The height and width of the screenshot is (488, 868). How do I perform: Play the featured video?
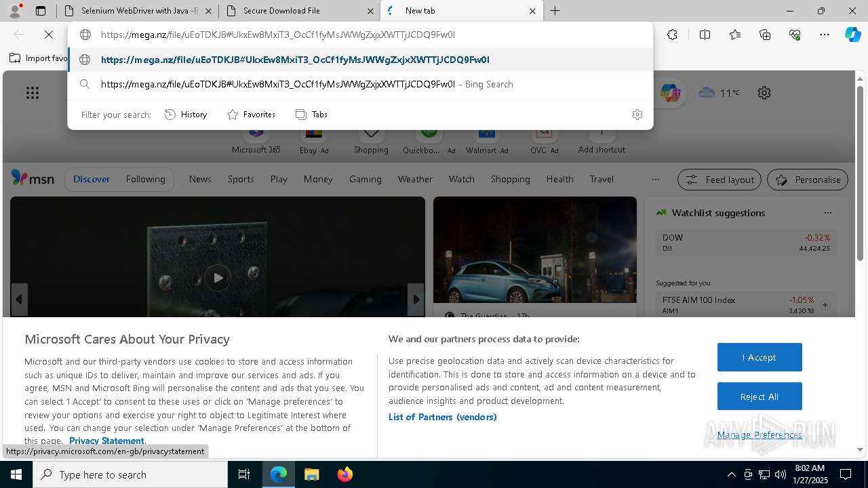(218, 277)
